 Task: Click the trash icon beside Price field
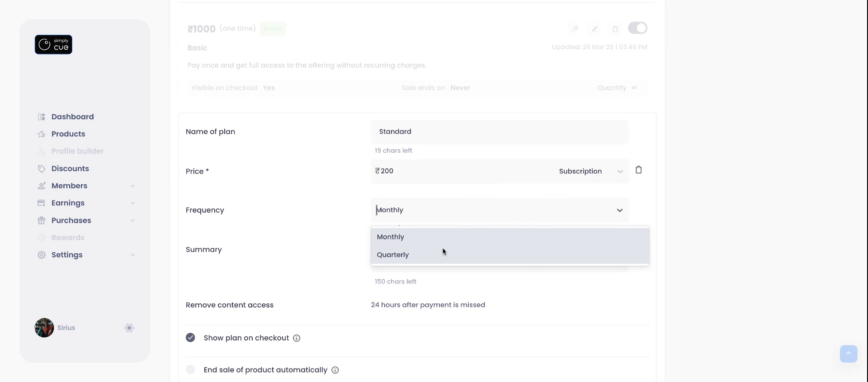tap(638, 170)
